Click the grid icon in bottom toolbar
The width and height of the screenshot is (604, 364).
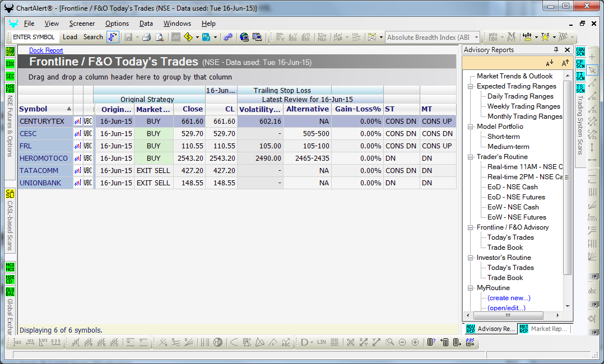click(x=334, y=342)
